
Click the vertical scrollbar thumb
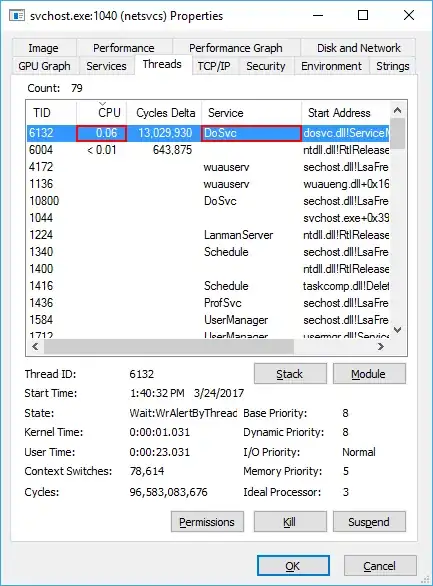(x=398, y=134)
